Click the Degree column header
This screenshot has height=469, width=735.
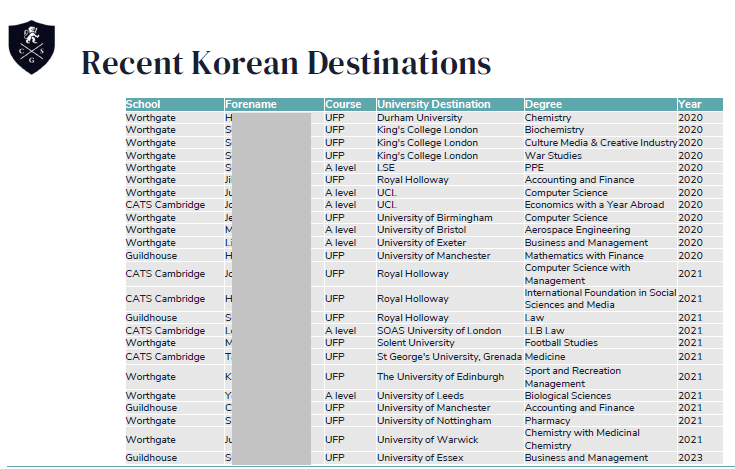tap(600, 104)
